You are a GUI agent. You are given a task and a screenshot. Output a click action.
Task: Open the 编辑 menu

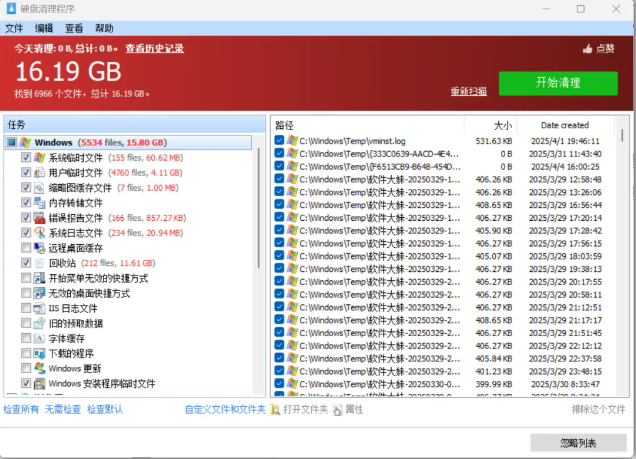click(44, 28)
